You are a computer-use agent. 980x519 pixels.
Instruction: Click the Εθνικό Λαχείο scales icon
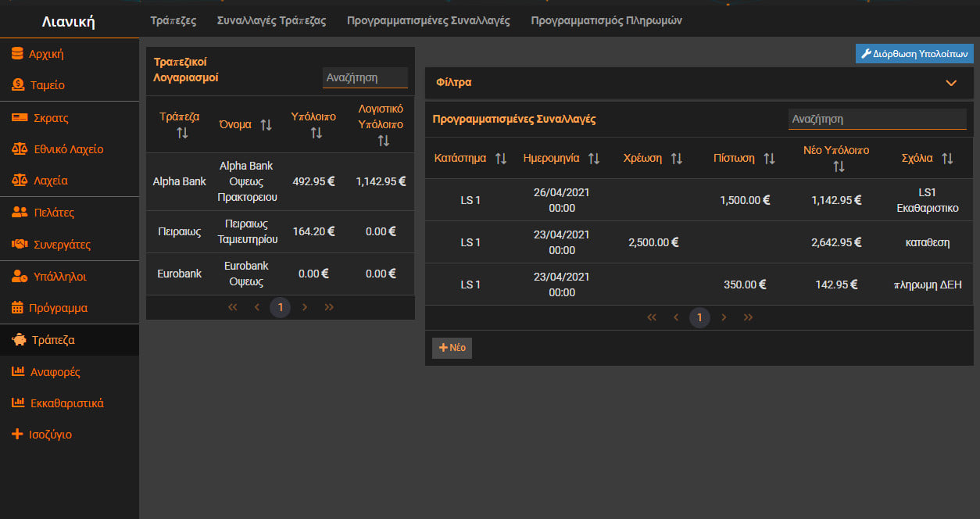tap(20, 149)
